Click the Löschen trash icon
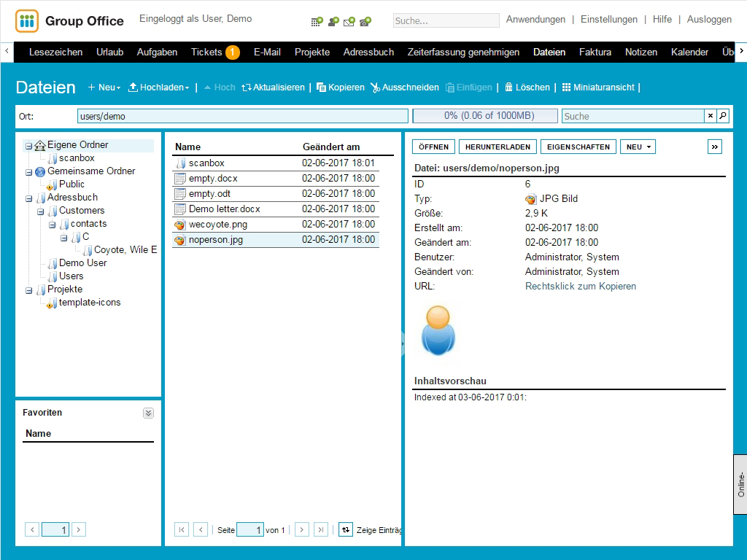Image resolution: width=747 pixels, height=560 pixels. tap(509, 87)
